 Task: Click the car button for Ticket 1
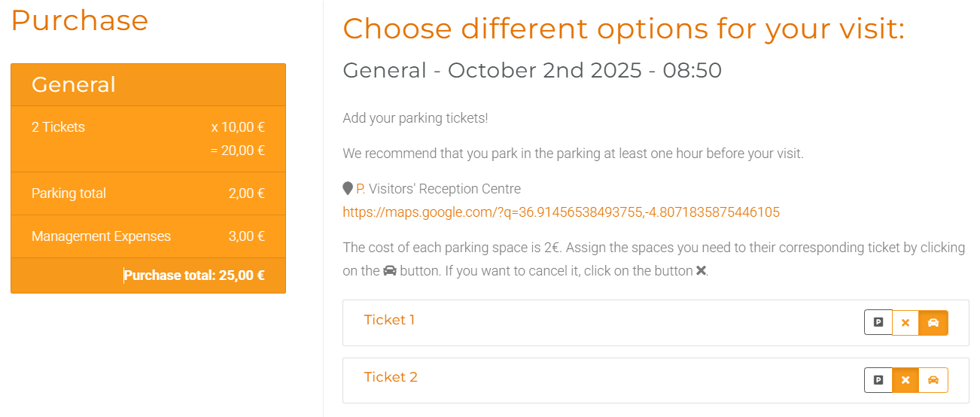coord(933,322)
